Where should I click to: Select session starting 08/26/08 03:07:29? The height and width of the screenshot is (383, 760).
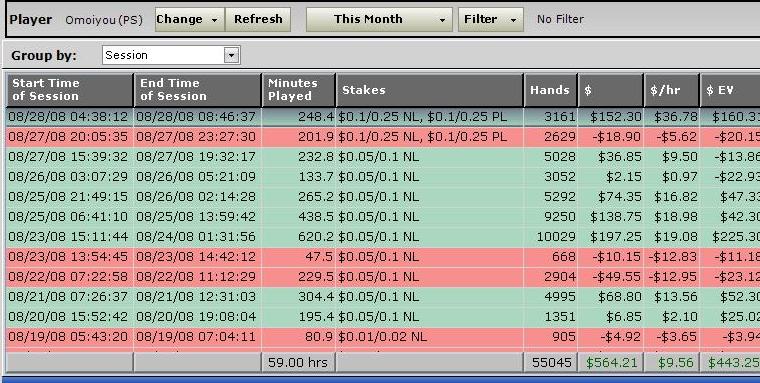[x=383, y=177]
